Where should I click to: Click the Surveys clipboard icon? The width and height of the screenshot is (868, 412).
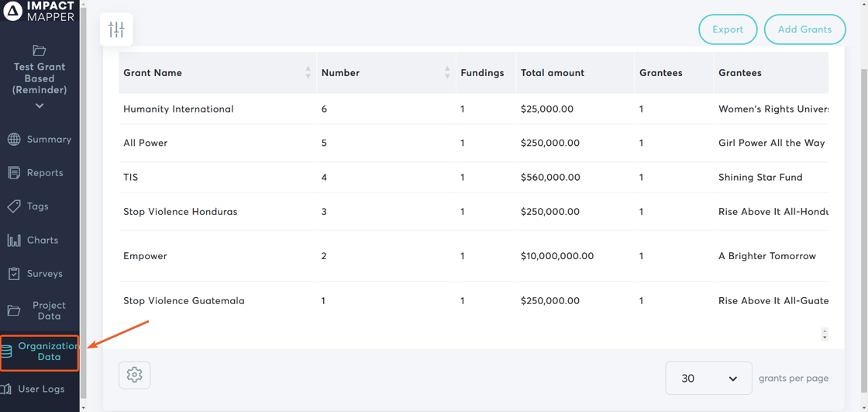(14, 274)
